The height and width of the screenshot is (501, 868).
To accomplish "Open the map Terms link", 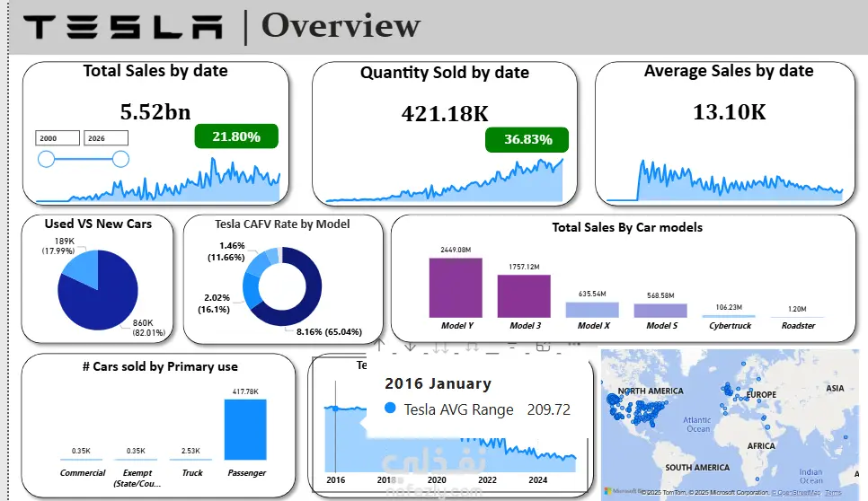I will click(x=833, y=492).
